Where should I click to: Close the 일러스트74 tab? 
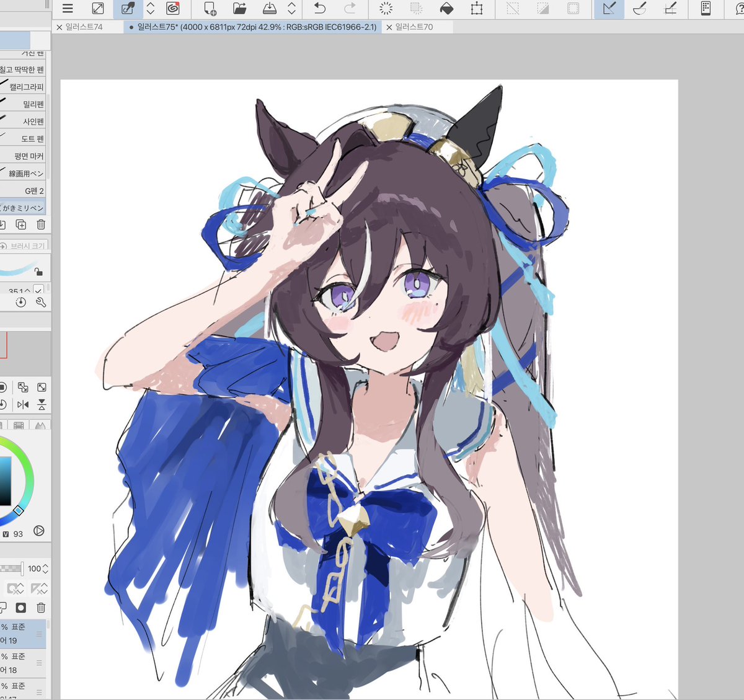tap(59, 27)
